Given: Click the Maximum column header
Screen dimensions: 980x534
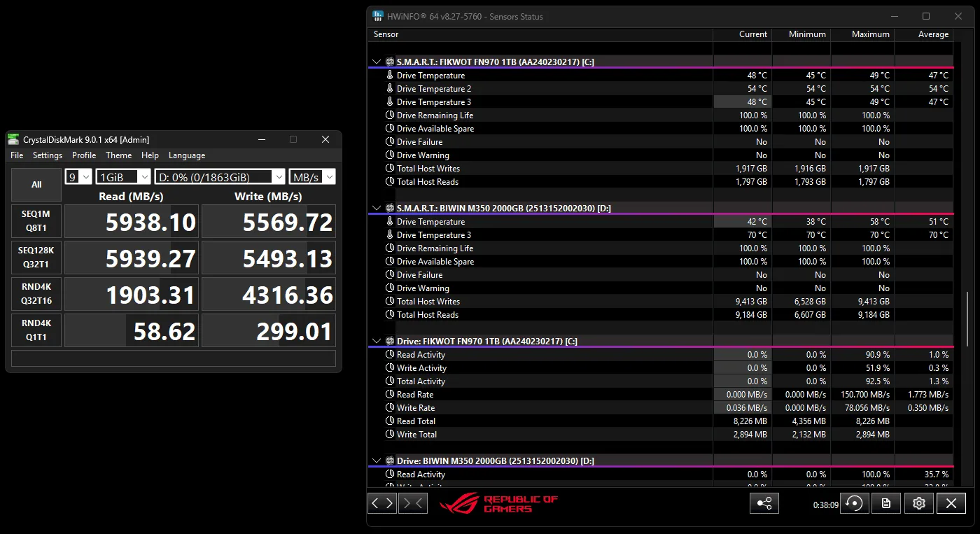Looking at the screenshot, I should point(862,34).
